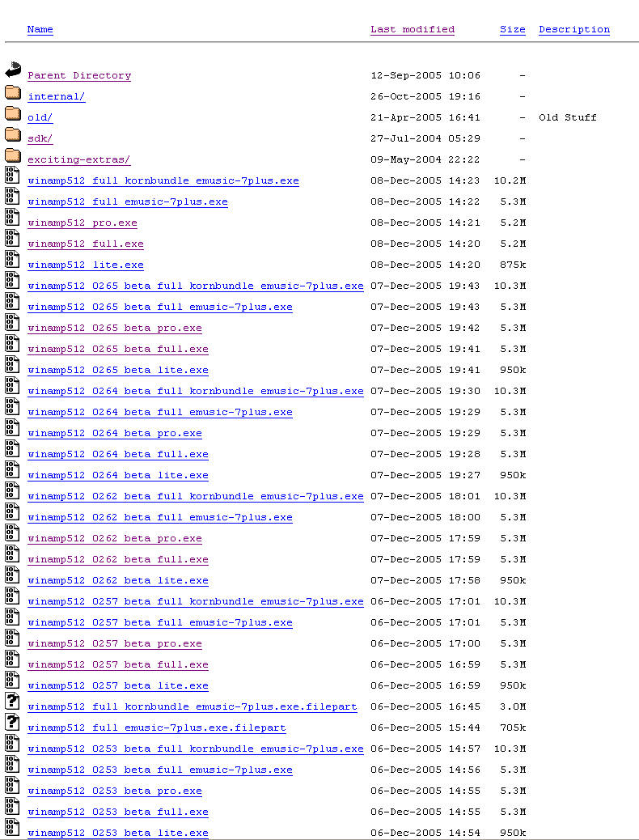The height and width of the screenshot is (840, 639).
Task: Click binary icon beside winamp512_0264_beta_full.exe
Action: (12, 449)
